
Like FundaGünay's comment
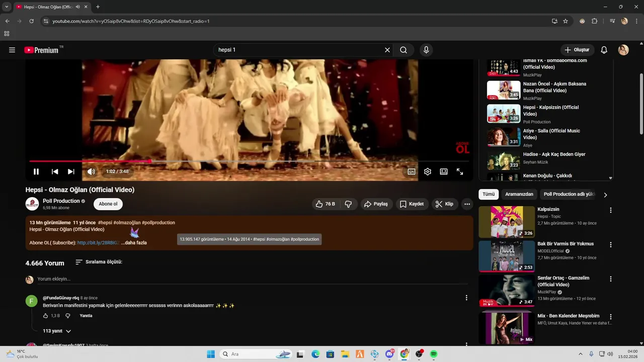click(46, 316)
